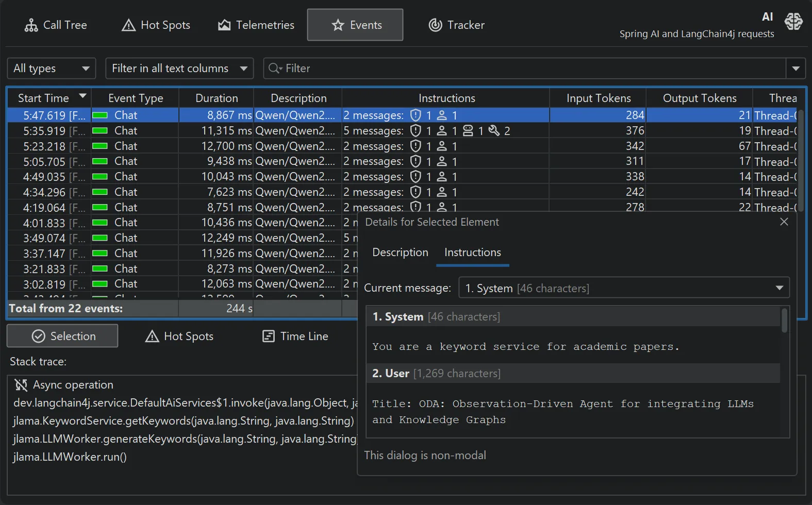The width and height of the screenshot is (812, 505).
Task: Click the '2. User' message header
Action: tap(573, 373)
